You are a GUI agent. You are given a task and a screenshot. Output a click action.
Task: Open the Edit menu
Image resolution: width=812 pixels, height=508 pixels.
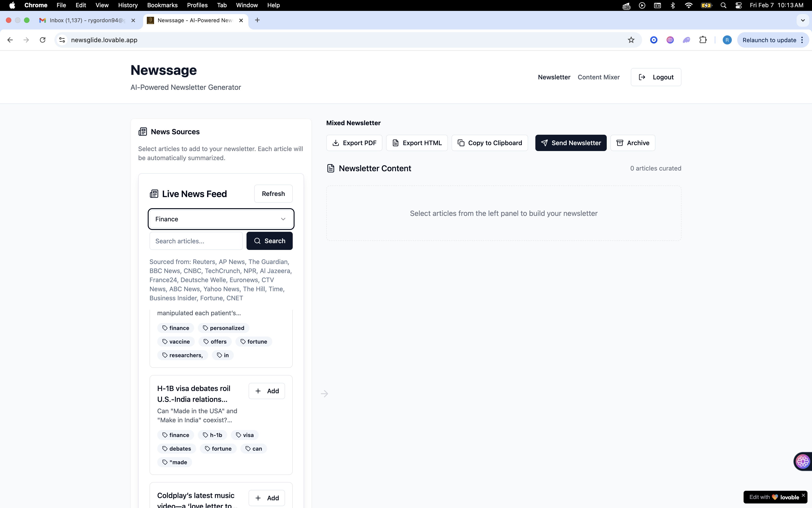[x=81, y=5]
